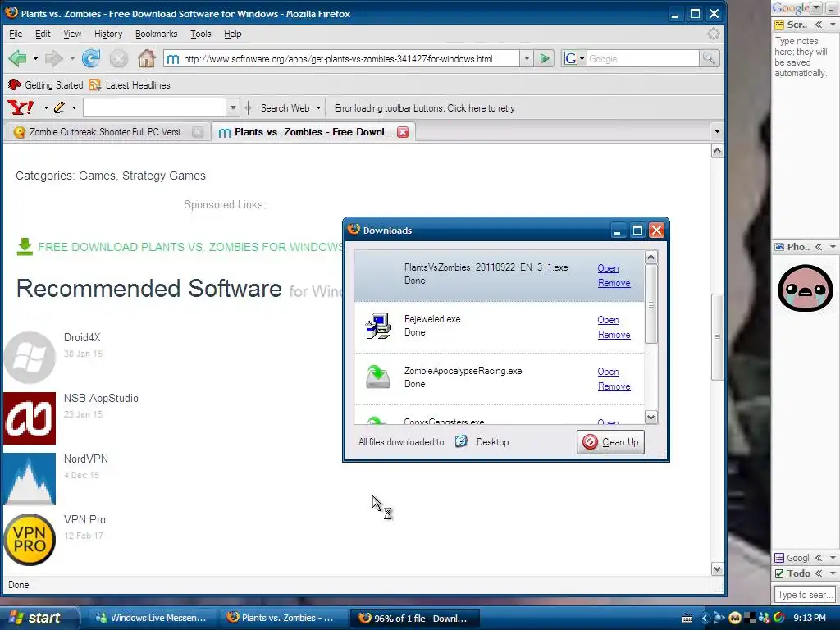This screenshot has width=840, height=630.
Task: Click the Windows Start button
Action: 39,618
